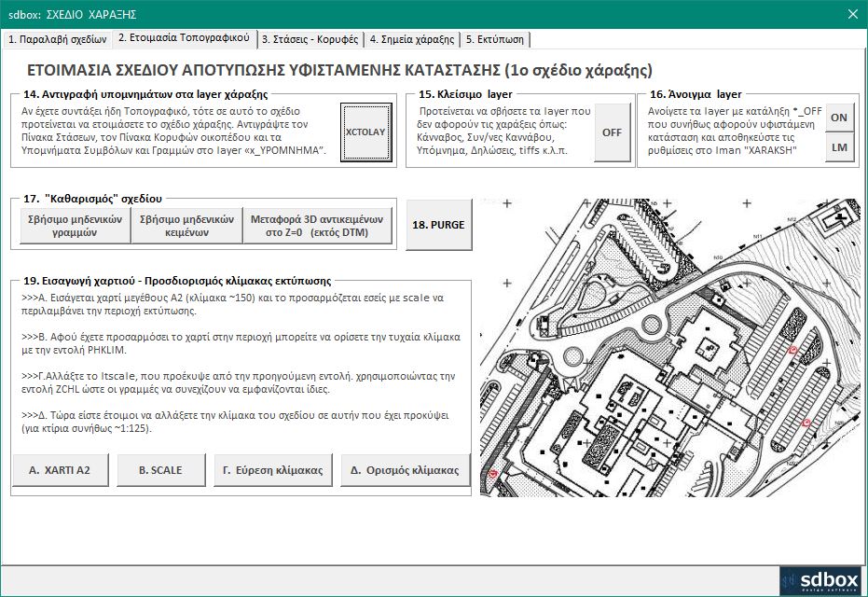
Task: Click the topographic site plan preview image
Action: 669,348
